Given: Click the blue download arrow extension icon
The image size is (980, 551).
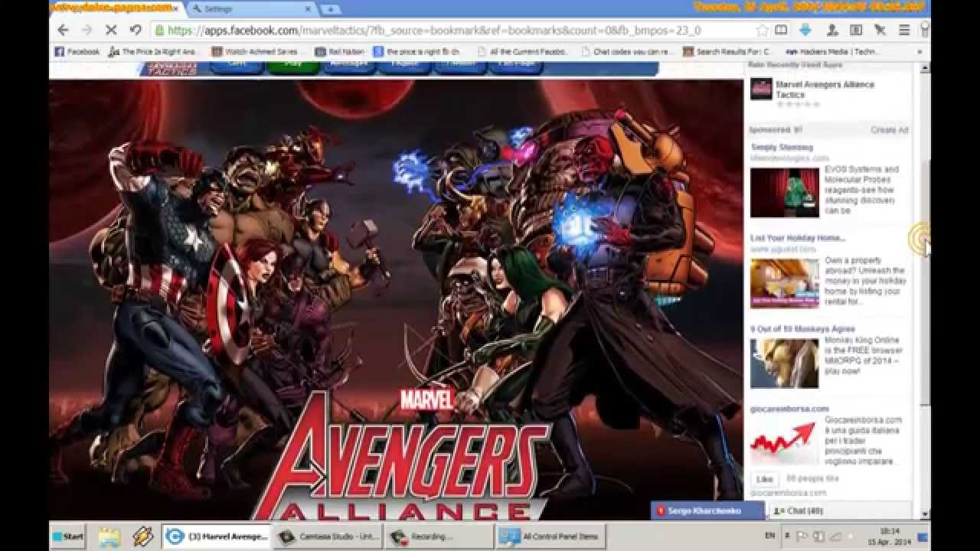Looking at the screenshot, I should [805, 30].
